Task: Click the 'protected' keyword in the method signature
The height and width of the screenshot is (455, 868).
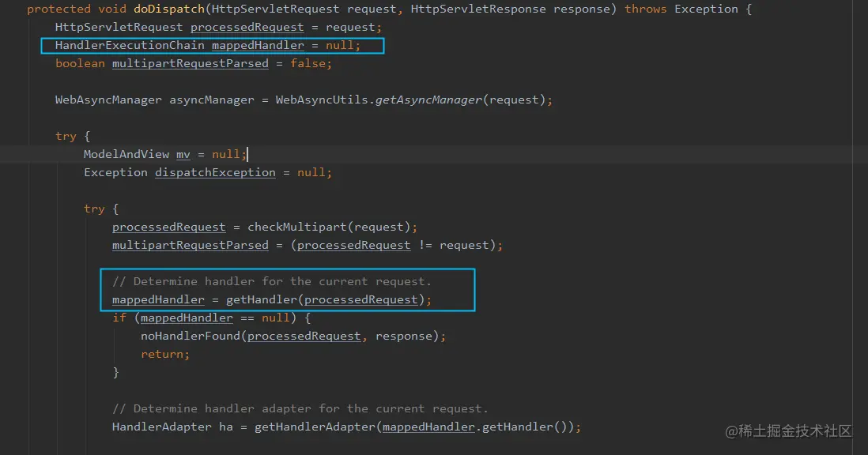Action: (58, 9)
